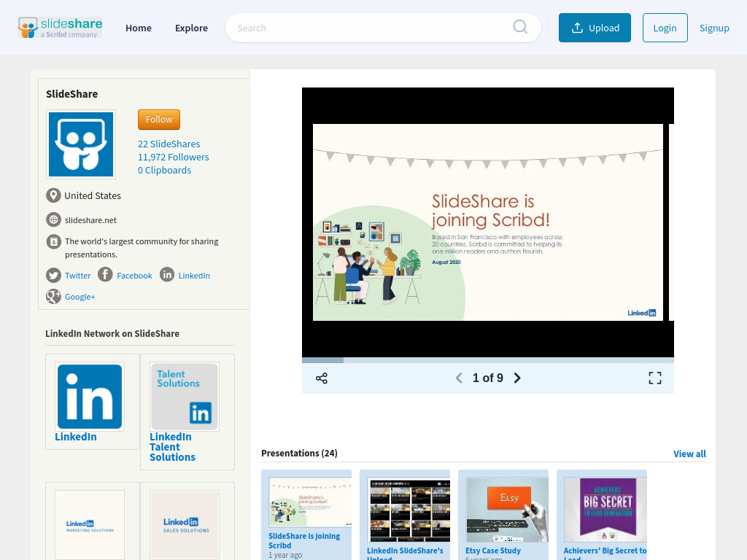The image size is (747, 560).
Task: Open SlideShare is joining Scribd thumbnail
Action: point(310,502)
